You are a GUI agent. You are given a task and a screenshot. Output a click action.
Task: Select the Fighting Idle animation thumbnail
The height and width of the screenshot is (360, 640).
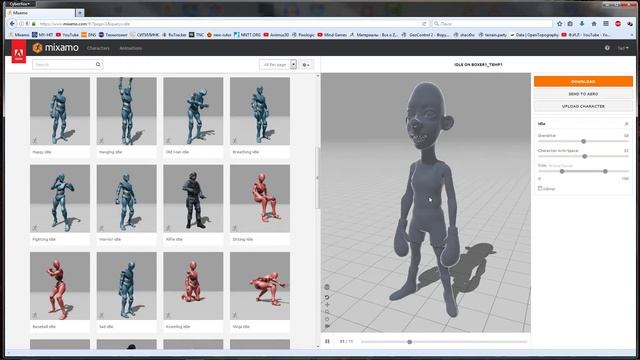(x=60, y=198)
